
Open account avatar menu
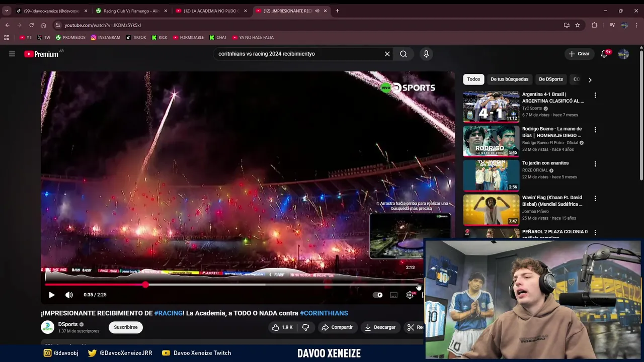coord(623,54)
